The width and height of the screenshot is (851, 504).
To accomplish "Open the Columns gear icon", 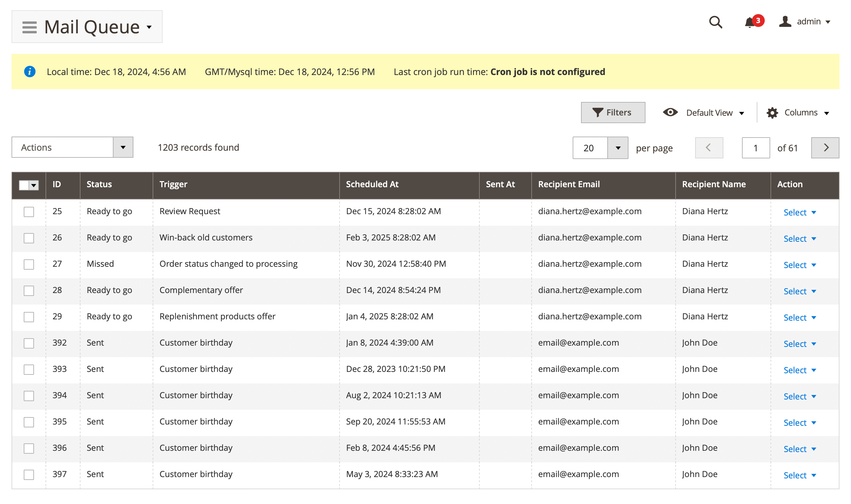I will point(772,113).
